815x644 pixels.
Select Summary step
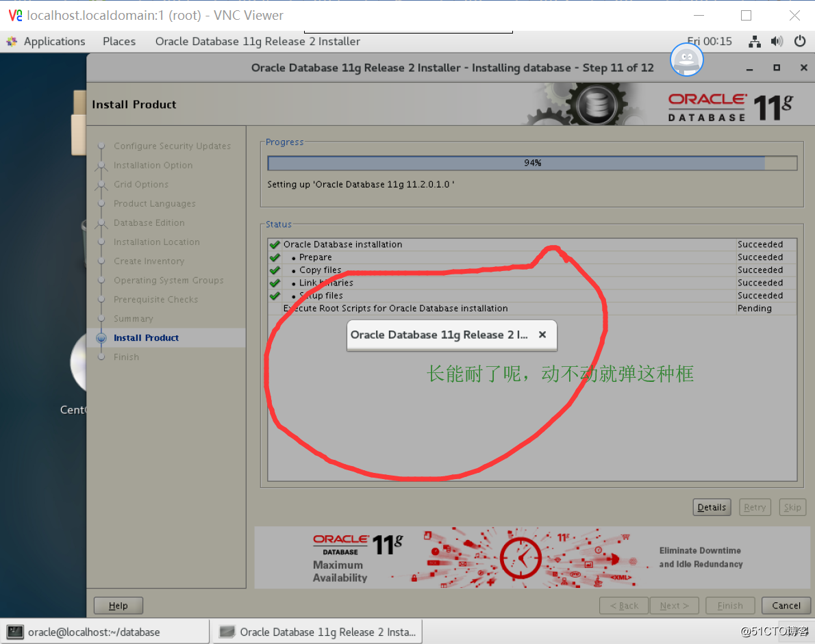133,319
